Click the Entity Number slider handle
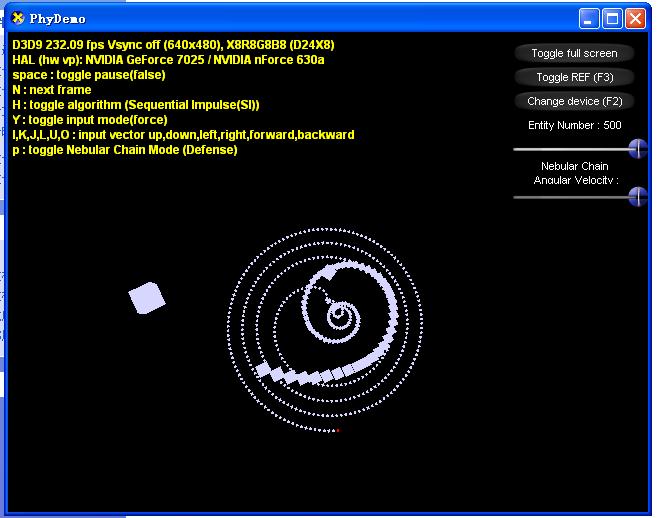The width and height of the screenshot is (657, 518). 638,149
